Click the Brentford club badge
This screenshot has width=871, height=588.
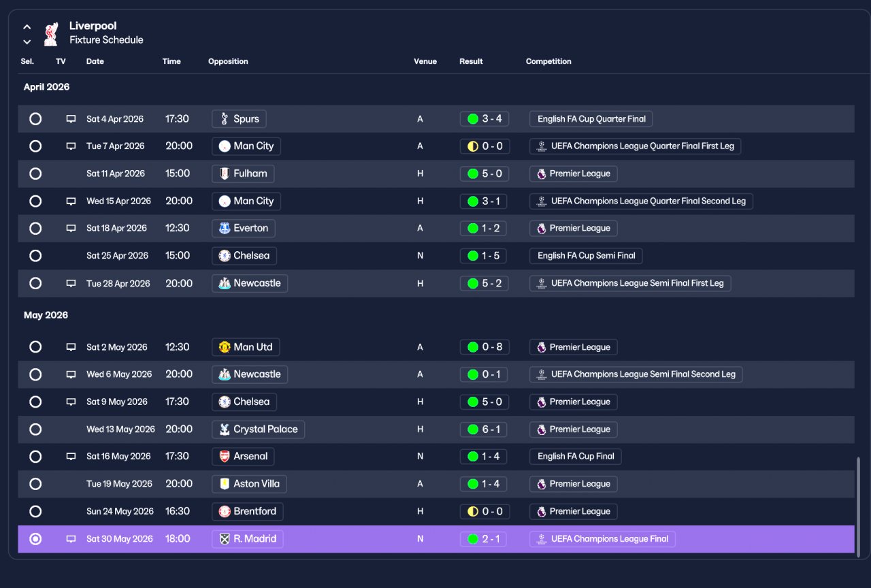coord(225,511)
